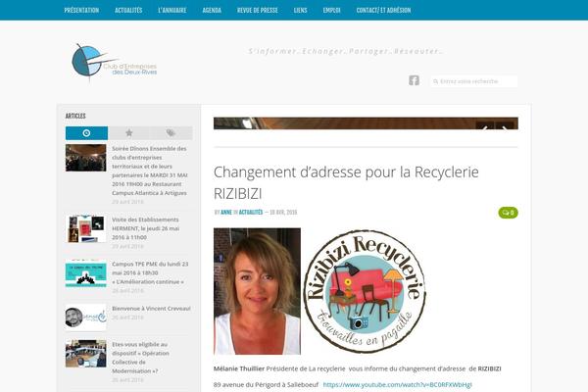Click the Rizibizi Recyclerie logo image
This screenshot has height=392, width=588.
tap(365, 291)
